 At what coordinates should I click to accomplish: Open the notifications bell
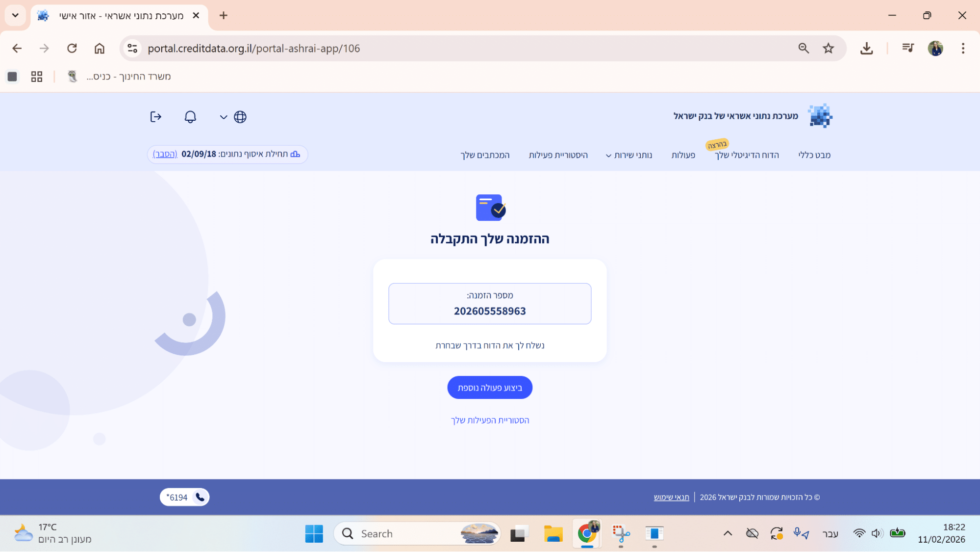click(x=190, y=117)
